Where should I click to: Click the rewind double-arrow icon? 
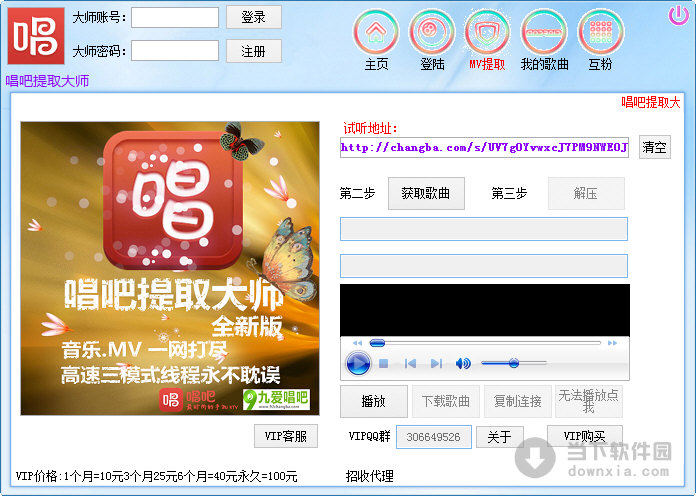[357, 343]
